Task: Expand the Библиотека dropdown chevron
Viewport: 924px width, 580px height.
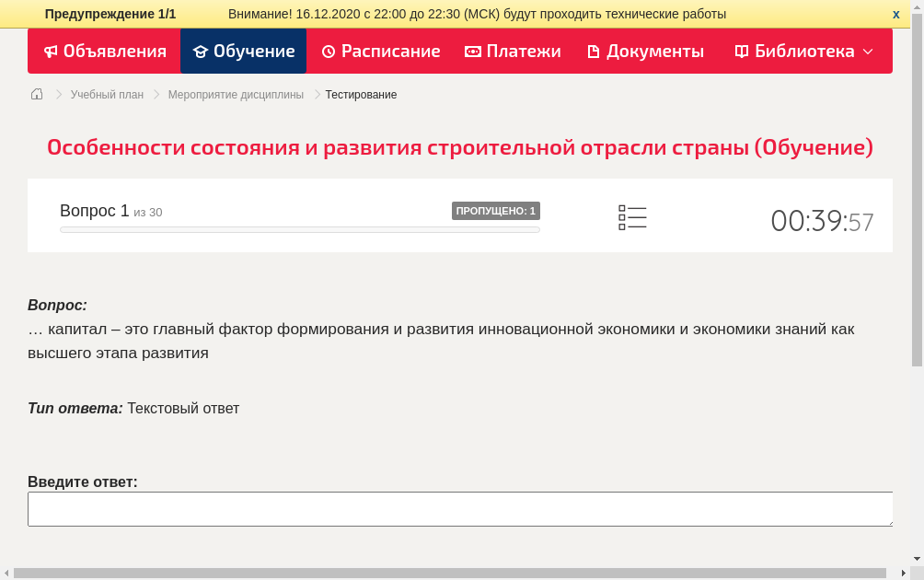Action: (x=867, y=53)
